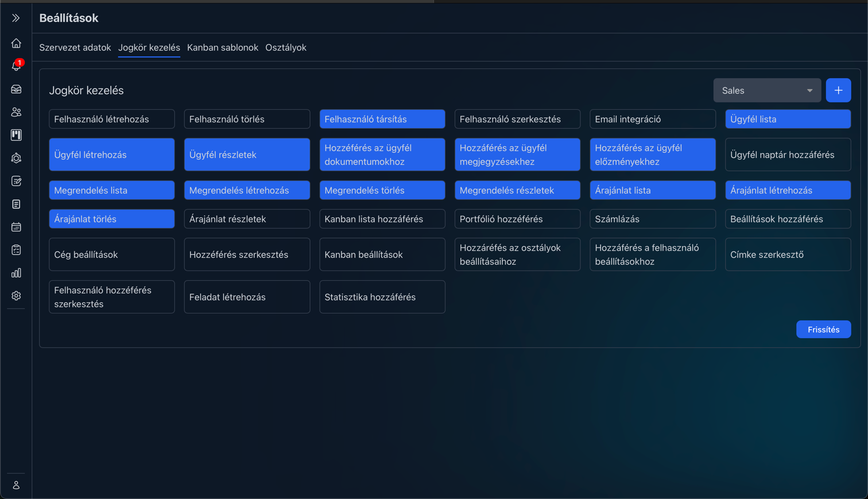
Task: Switch to the Szervezet adatok tab
Action: 75,48
